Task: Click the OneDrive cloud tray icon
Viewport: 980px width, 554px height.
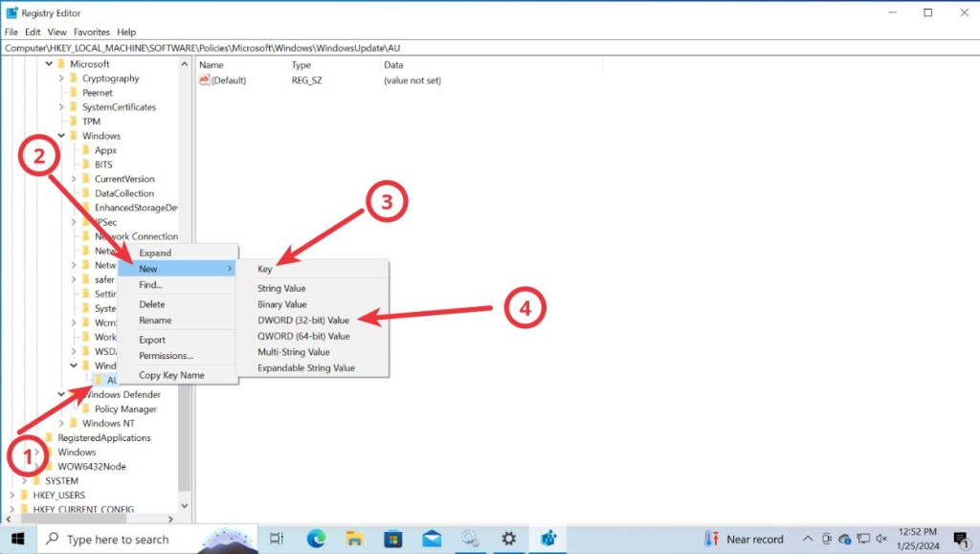Action: 845,539
